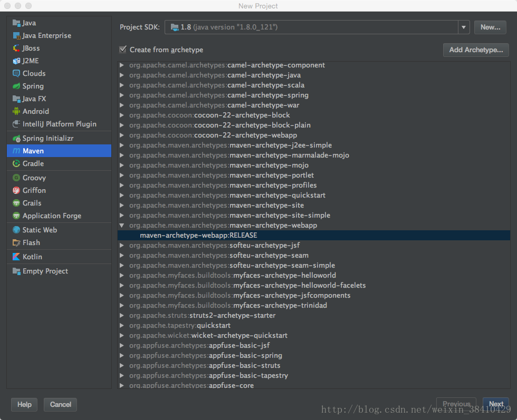Select cocoon-22-archetype-block-plain row text
Viewport: 517px width, 420px height.
click(x=220, y=125)
